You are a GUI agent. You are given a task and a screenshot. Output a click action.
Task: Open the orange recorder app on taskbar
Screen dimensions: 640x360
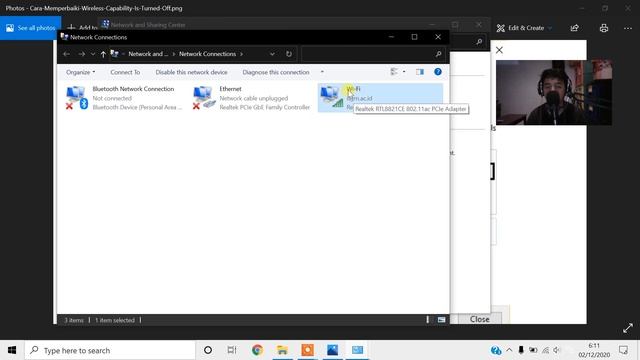pyautogui.click(x=307, y=350)
